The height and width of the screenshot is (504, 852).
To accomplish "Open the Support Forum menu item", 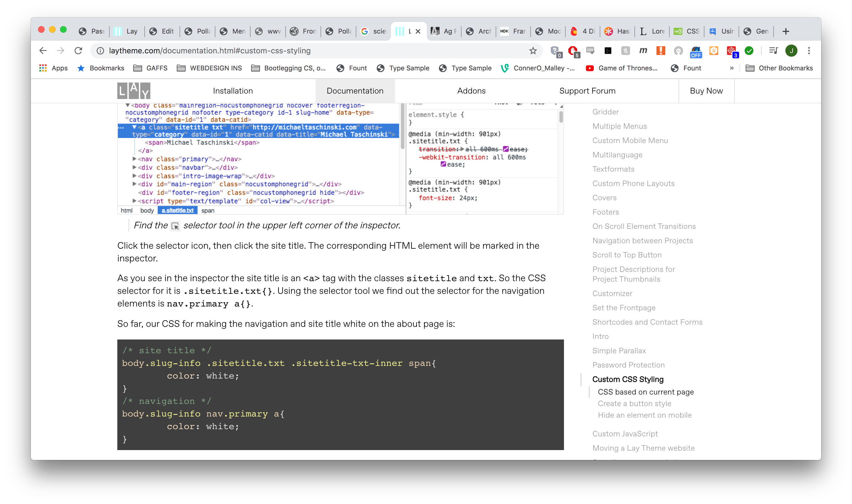I will (x=587, y=91).
